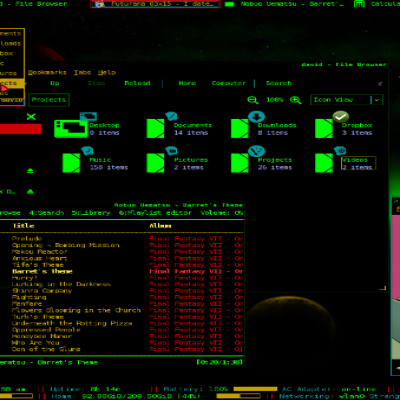Click the Search toolbar button
Image resolution: width=400 pixels, height=400 pixels.
(279, 83)
